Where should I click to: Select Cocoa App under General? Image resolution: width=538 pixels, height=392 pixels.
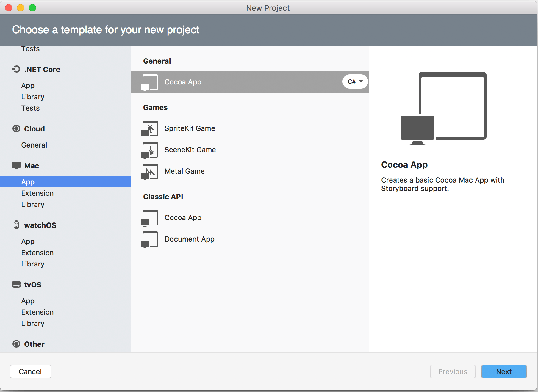[x=250, y=82]
